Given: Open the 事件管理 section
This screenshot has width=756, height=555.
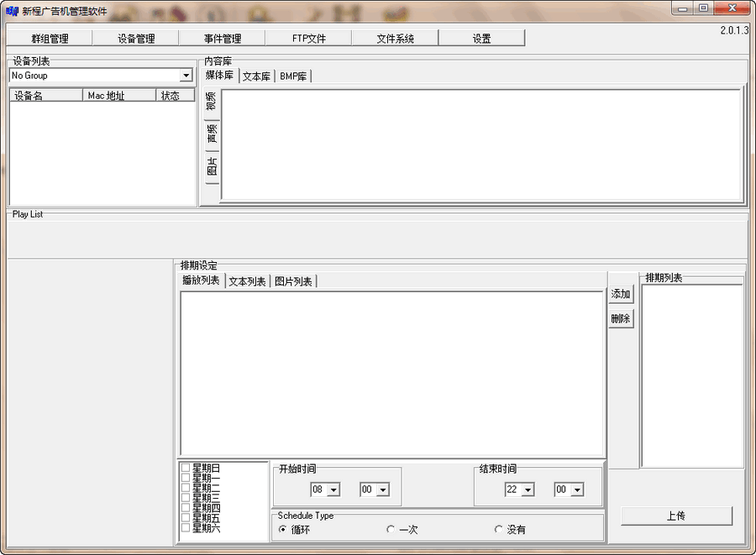Looking at the screenshot, I should coord(223,38).
